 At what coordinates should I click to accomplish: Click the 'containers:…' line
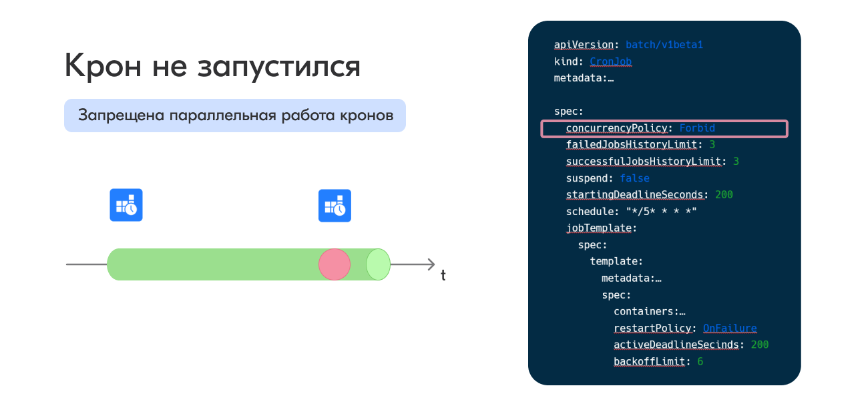click(x=650, y=312)
